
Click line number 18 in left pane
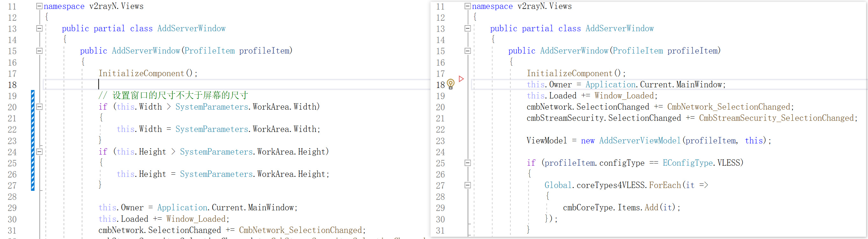(x=12, y=85)
